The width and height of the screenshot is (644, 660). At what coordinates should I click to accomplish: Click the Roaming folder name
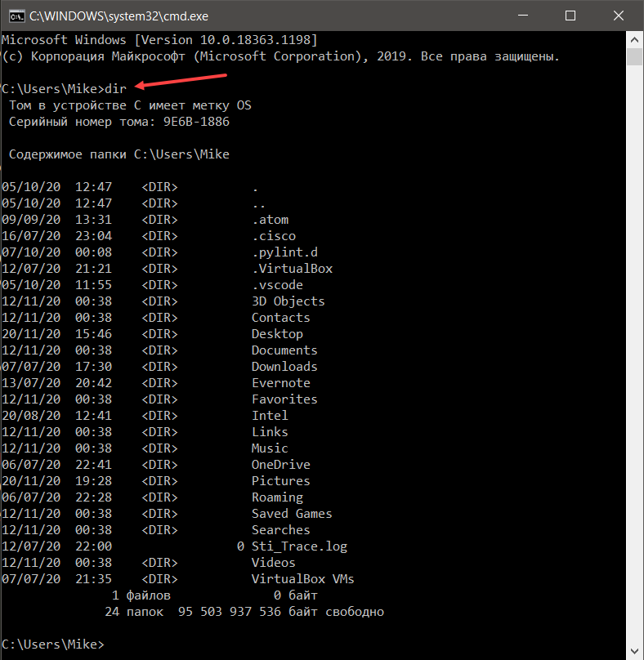click(x=278, y=497)
